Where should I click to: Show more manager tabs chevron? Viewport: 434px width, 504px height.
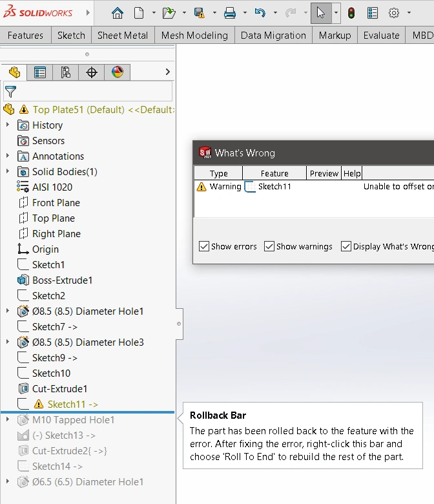tap(167, 72)
